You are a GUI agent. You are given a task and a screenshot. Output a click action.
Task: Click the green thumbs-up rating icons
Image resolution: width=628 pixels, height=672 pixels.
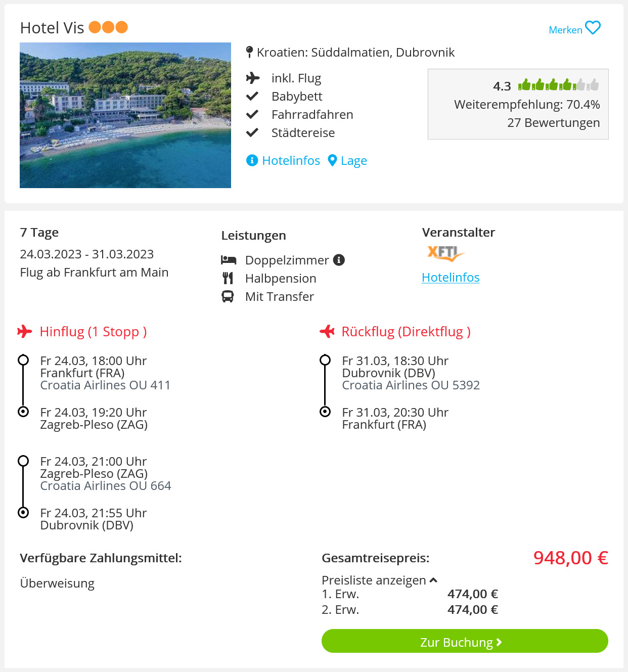[x=558, y=85]
